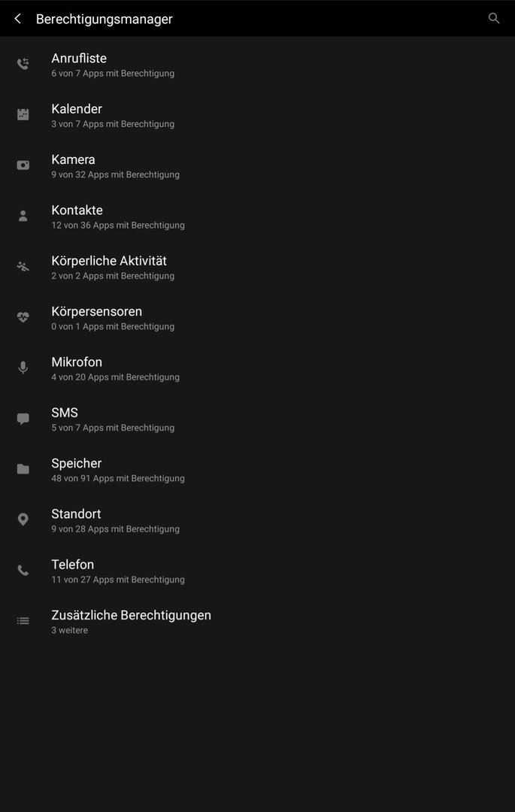Tap the Speicher folder icon

point(23,468)
